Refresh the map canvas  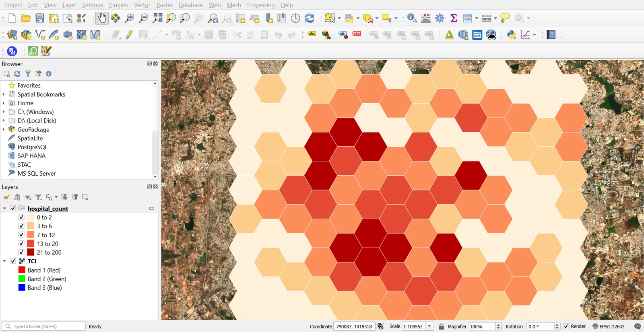[310, 18]
